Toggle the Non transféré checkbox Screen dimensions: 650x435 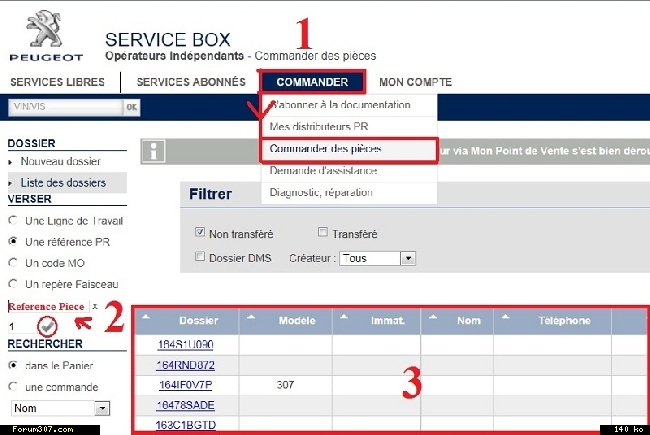tap(200, 232)
